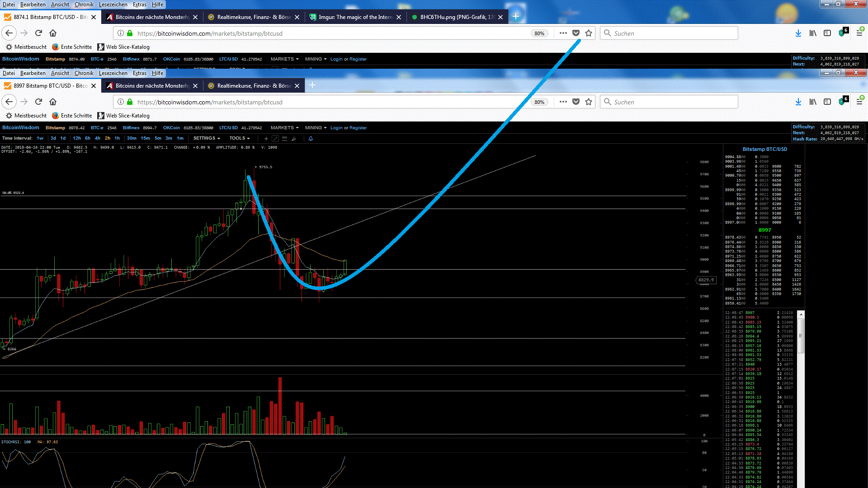Select the crosshair cursor tool in chart toolbar
Screen dimensions: 868x488
pos(266,139)
